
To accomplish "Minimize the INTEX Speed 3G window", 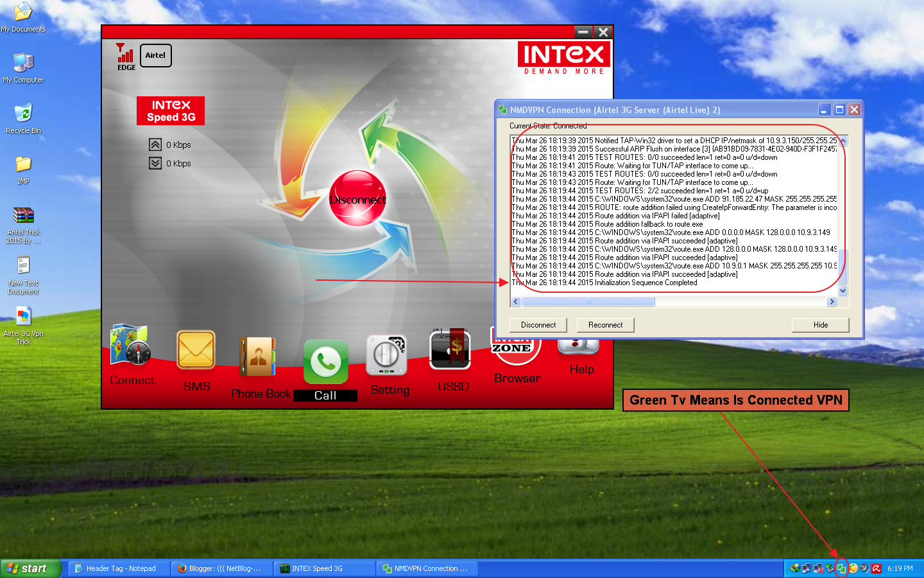I will coord(583,31).
